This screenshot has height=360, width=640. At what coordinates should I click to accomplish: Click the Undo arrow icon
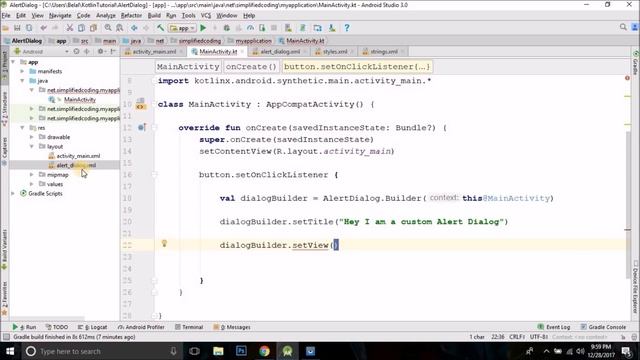[43, 28]
